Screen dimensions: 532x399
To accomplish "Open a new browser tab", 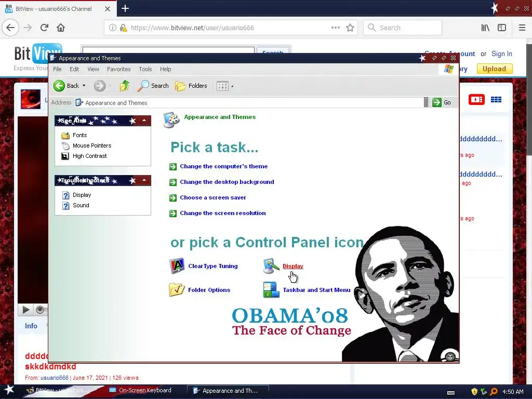I will coord(125,8).
